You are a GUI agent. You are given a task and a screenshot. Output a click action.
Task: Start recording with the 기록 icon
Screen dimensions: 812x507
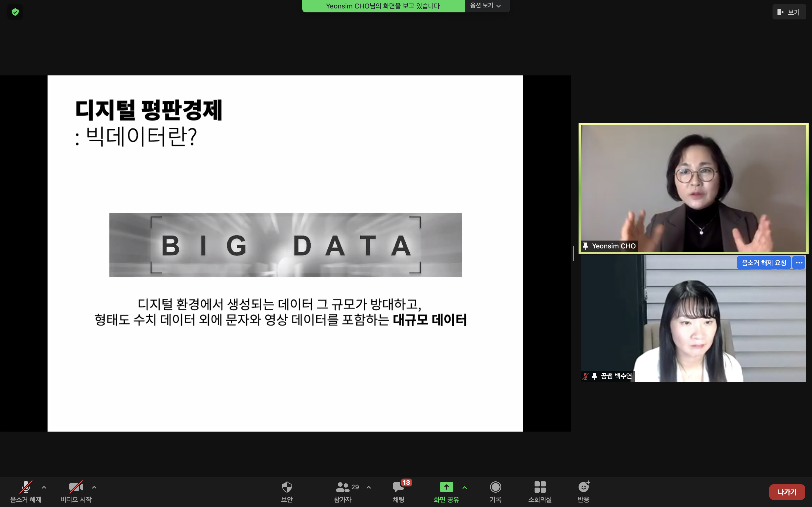[x=495, y=487]
